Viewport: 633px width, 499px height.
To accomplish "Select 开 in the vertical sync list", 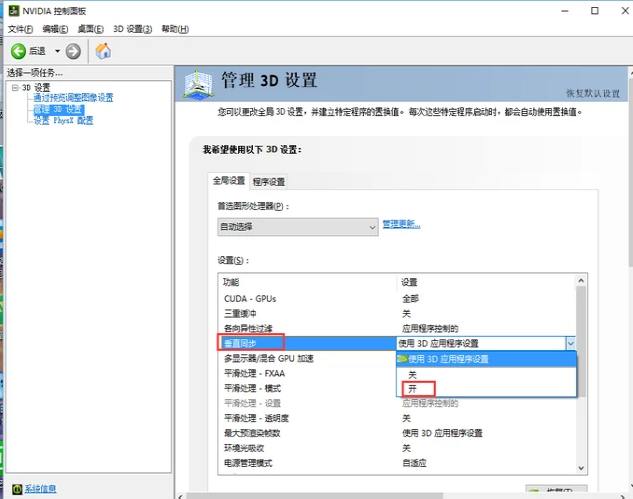I will click(413, 388).
